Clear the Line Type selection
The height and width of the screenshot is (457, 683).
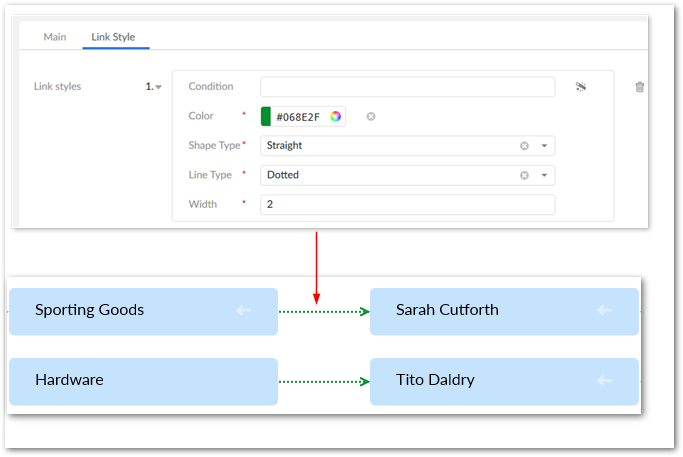click(x=524, y=175)
